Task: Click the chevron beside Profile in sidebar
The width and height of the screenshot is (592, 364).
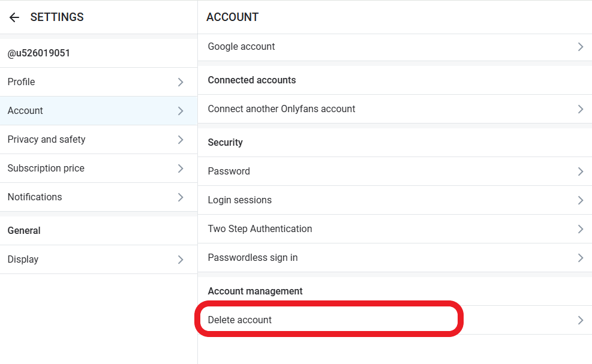Action: click(x=181, y=82)
